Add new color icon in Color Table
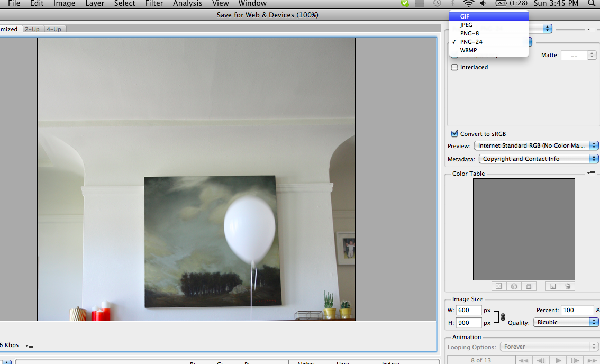Viewport: 600px width, 364px height. [x=552, y=286]
